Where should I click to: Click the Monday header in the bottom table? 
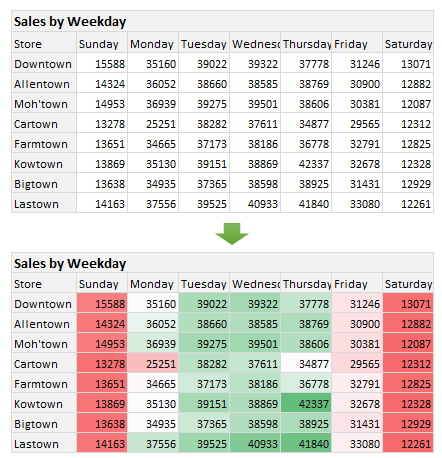[153, 284]
